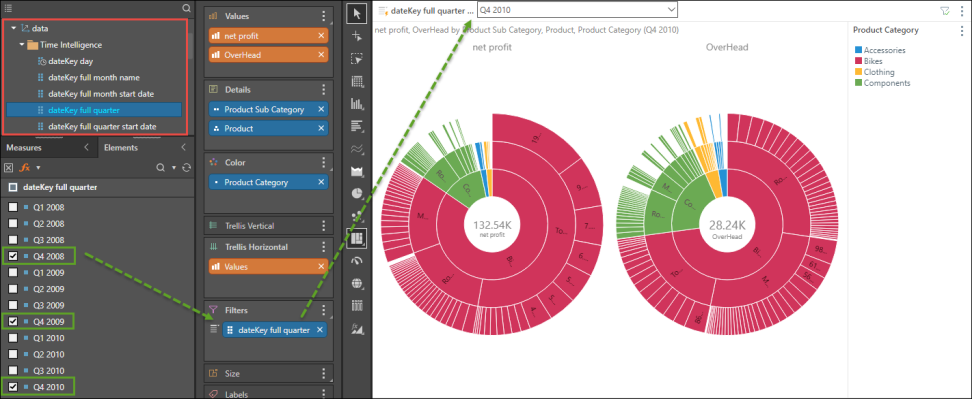Click the search icon above data tree
This screenshot has height=399, width=972.
tap(187, 8)
